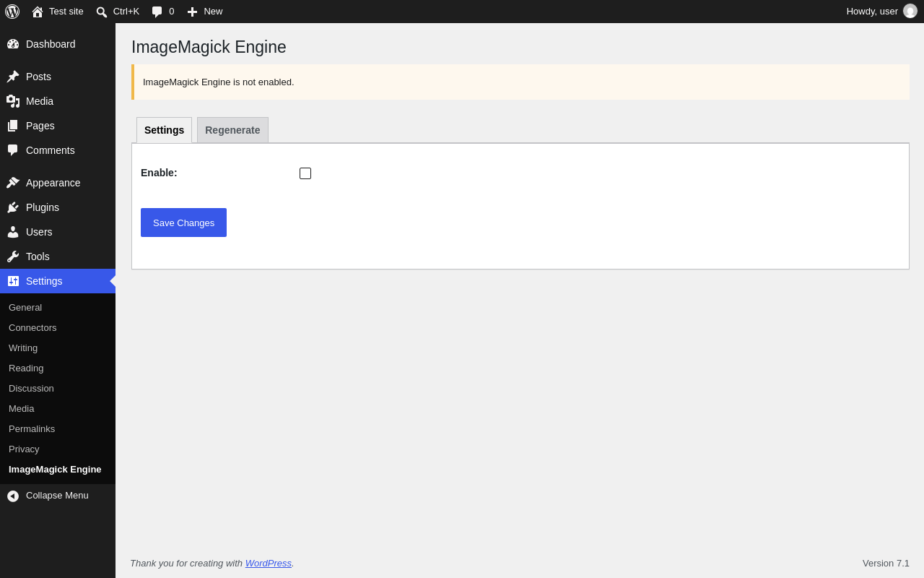Open the Tools menu

pyautogui.click(x=58, y=256)
